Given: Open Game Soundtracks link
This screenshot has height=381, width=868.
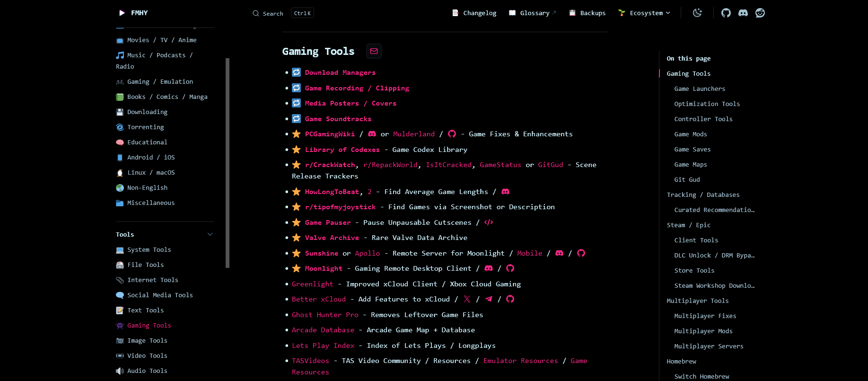Looking at the screenshot, I should [x=338, y=119].
